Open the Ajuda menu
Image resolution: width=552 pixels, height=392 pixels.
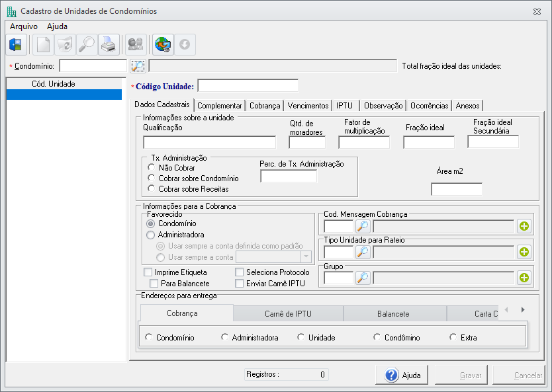pos(57,26)
